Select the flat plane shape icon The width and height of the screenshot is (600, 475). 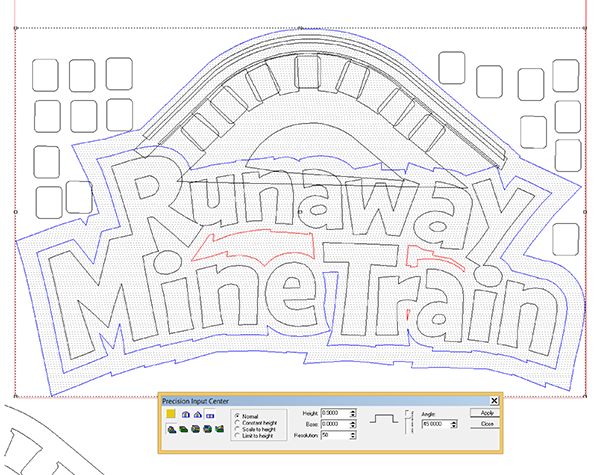[210, 415]
